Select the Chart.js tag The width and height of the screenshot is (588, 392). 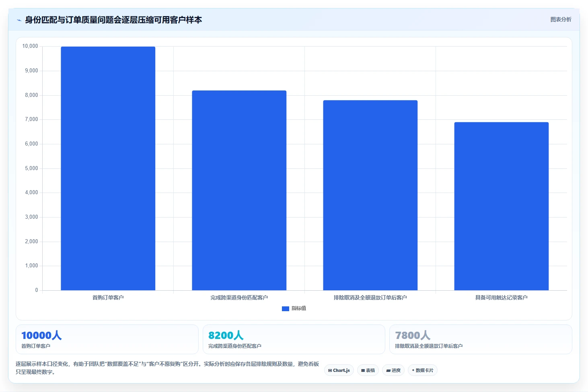point(339,370)
